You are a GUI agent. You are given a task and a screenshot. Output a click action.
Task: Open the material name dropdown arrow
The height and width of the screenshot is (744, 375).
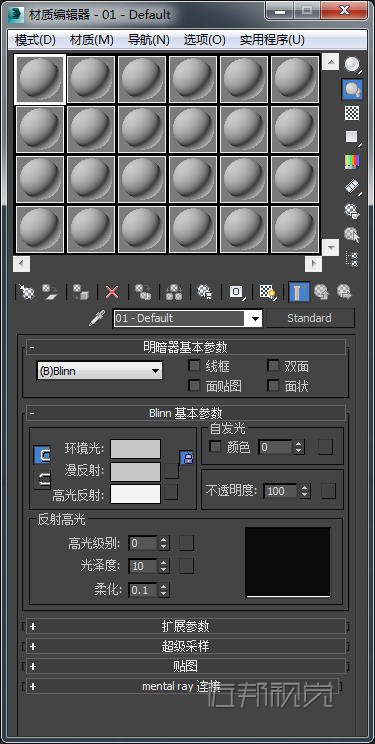(254, 318)
